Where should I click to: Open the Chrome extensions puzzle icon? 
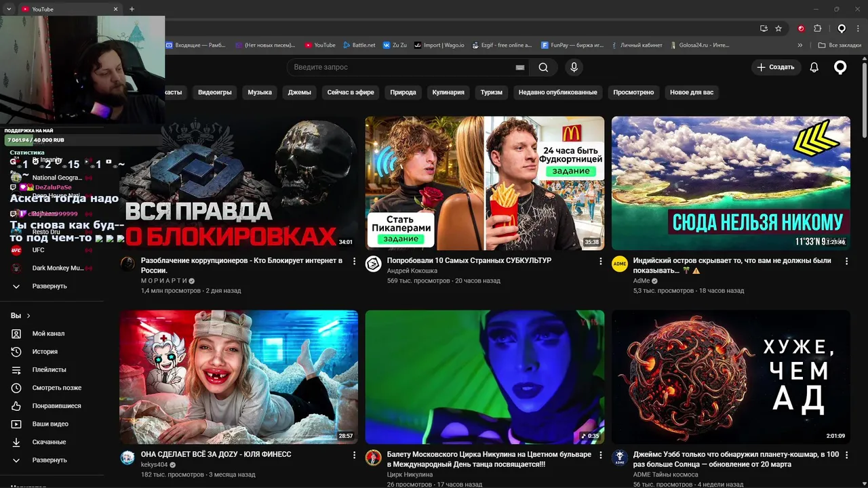coord(817,28)
